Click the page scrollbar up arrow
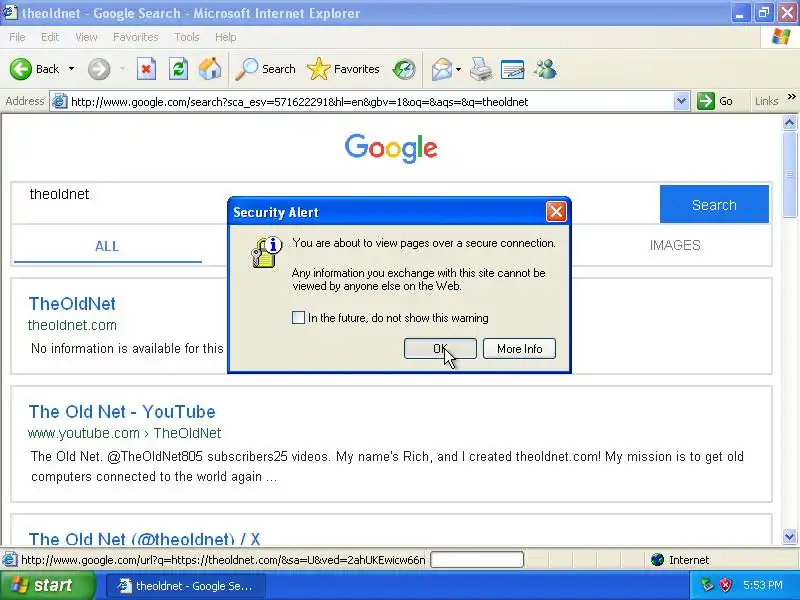The height and width of the screenshot is (600, 800). coord(790,122)
